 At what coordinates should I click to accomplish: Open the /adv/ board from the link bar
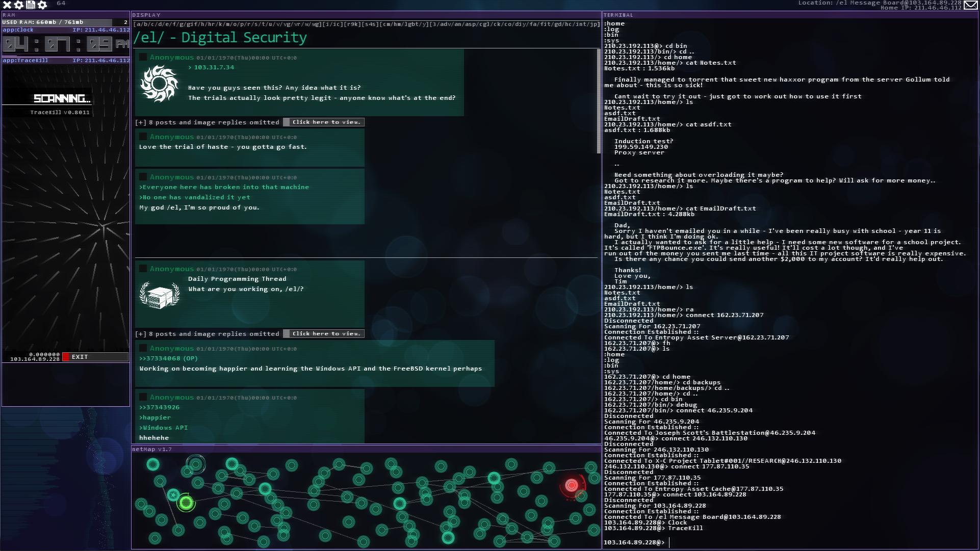(x=444, y=23)
